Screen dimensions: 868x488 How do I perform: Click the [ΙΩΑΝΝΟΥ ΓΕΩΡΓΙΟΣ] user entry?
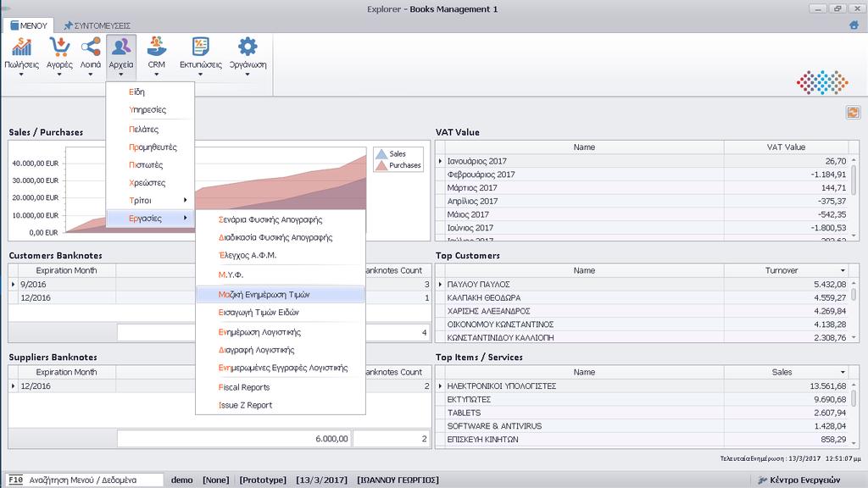[x=398, y=480]
